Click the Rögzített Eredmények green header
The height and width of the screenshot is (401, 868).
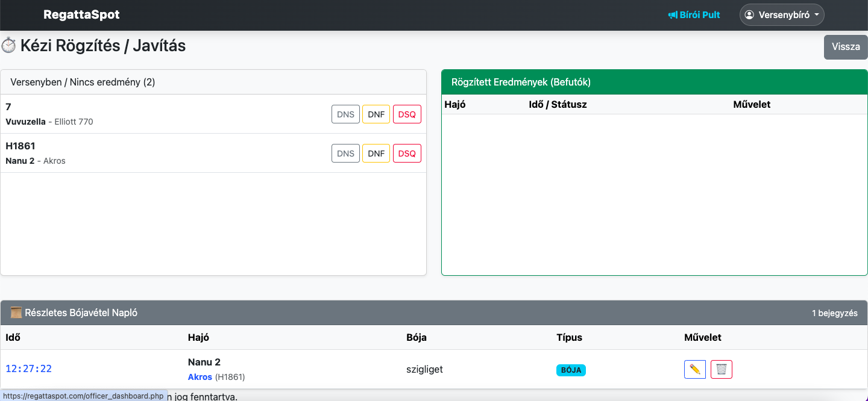[x=654, y=82]
